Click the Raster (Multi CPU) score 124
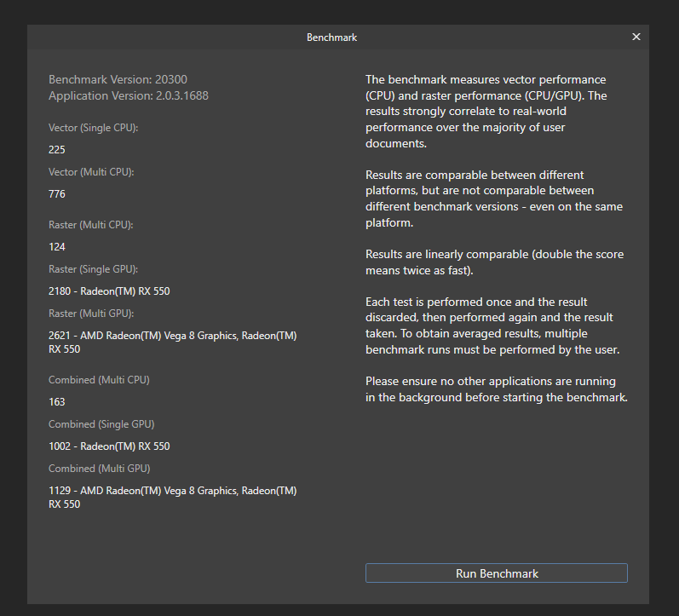Screen dimensions: 679x616 [x=57, y=247]
